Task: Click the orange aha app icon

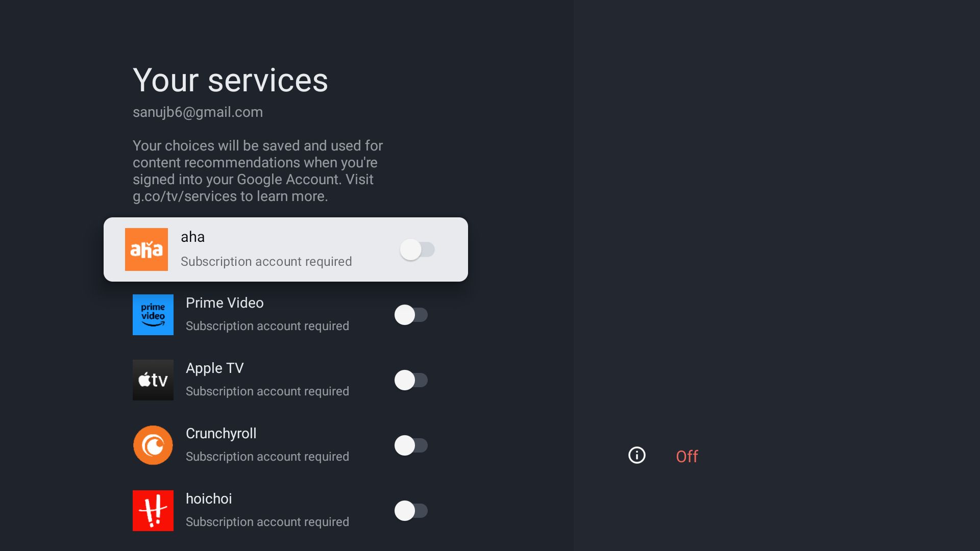Action: pyautogui.click(x=146, y=249)
